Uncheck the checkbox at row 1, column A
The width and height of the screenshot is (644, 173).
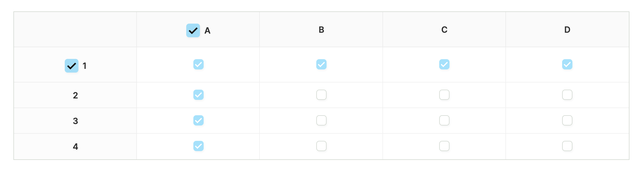pyautogui.click(x=199, y=64)
